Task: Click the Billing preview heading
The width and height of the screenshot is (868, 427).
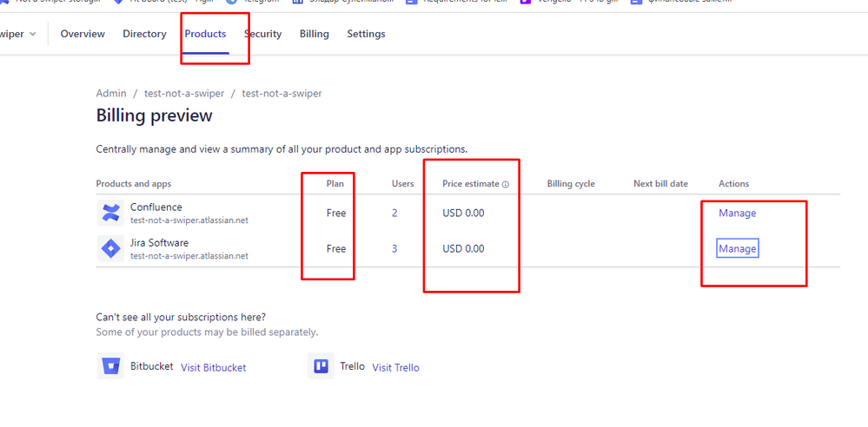Action: point(155,116)
